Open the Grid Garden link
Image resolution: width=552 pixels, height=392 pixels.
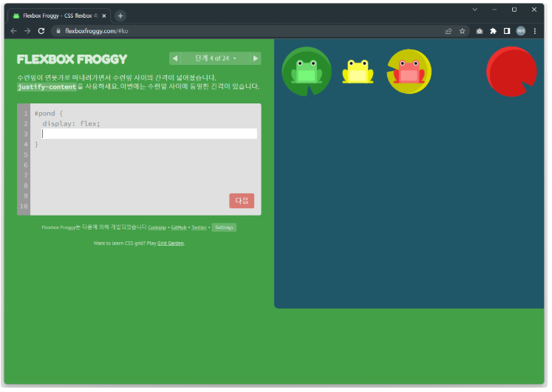click(171, 244)
